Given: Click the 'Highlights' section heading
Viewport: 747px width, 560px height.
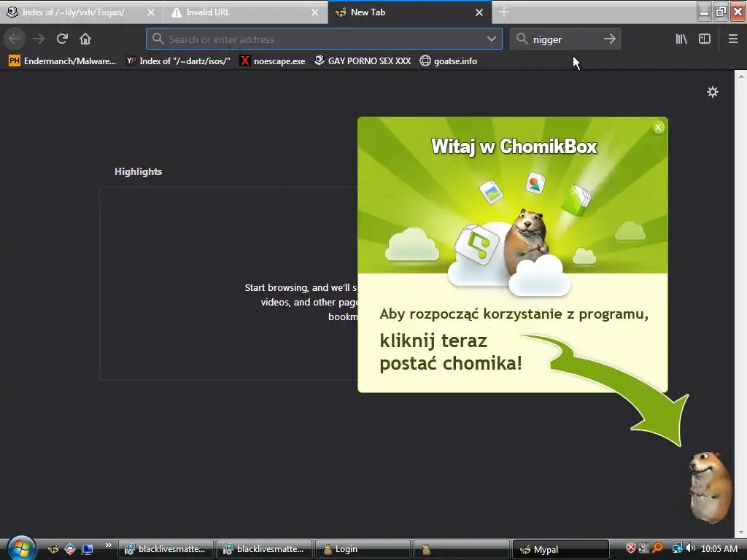Looking at the screenshot, I should click(138, 171).
